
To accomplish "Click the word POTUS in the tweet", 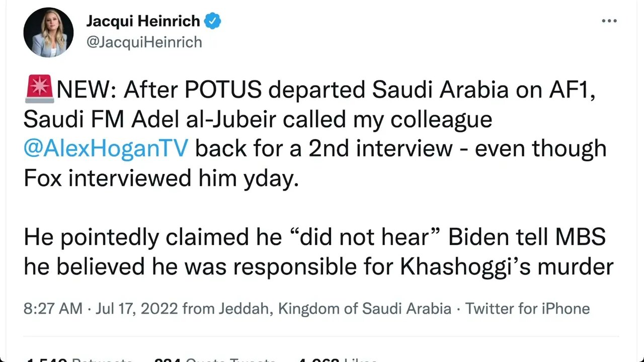I will [x=223, y=90].
